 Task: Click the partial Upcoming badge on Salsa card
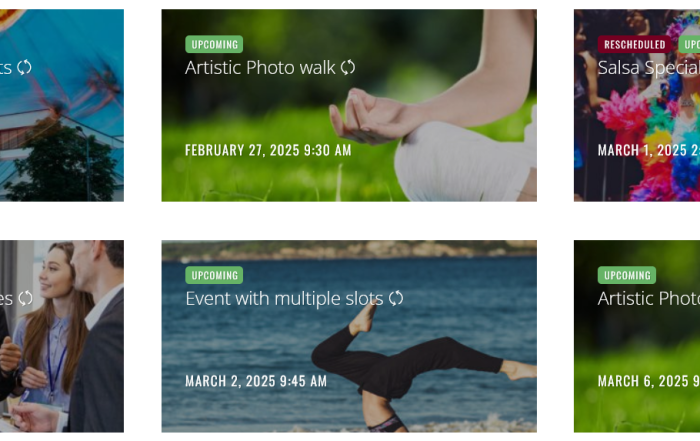click(689, 44)
